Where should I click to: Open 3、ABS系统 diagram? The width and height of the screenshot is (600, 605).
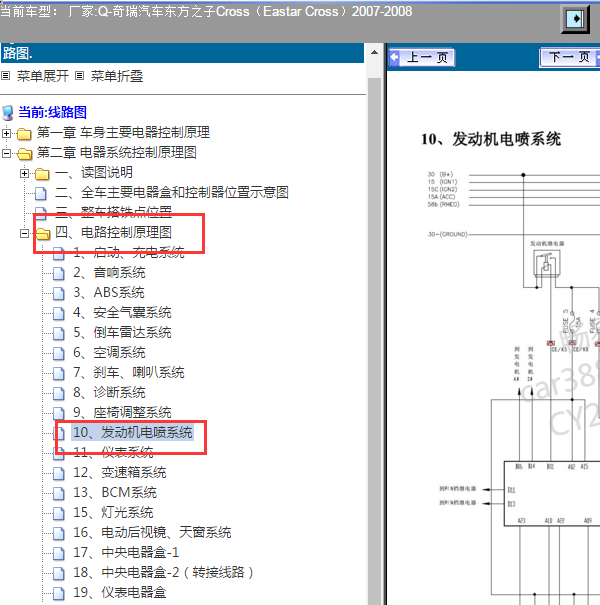(109, 292)
